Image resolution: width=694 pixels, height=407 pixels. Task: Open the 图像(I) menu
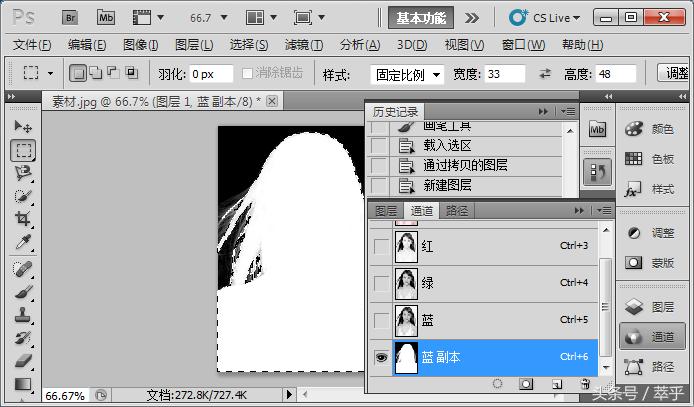(140, 45)
